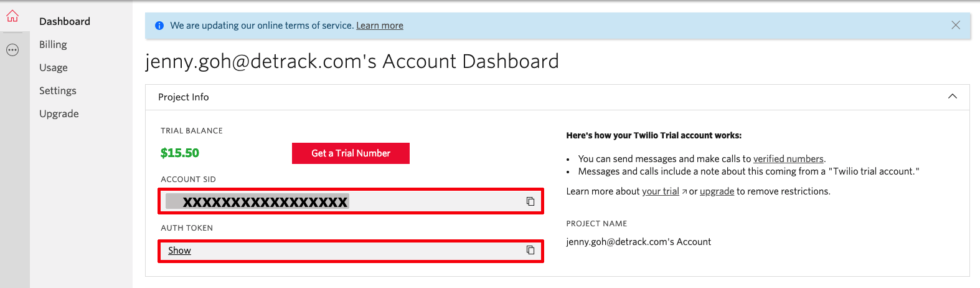Click the info icon in the banner
This screenshot has height=288, width=980.
pos(159,26)
